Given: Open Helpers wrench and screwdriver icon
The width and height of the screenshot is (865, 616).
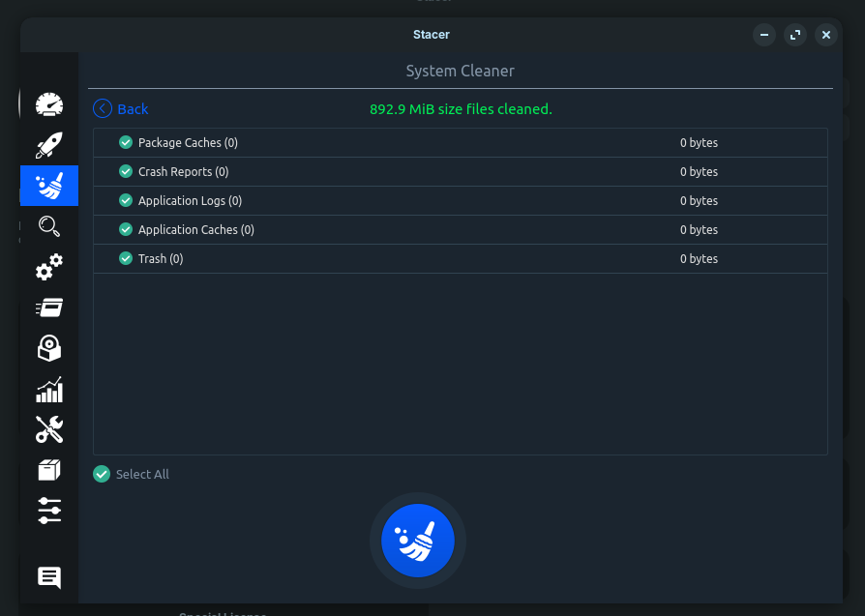Looking at the screenshot, I should (49, 429).
